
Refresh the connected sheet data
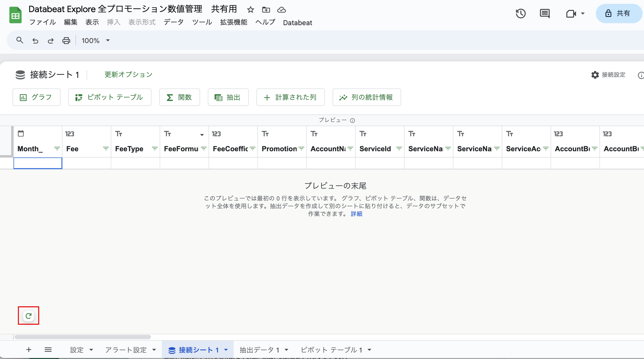coord(28,315)
